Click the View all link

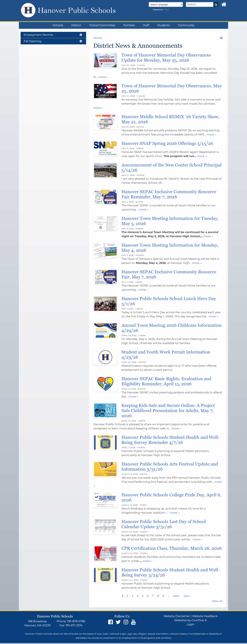[x=217, y=601]
